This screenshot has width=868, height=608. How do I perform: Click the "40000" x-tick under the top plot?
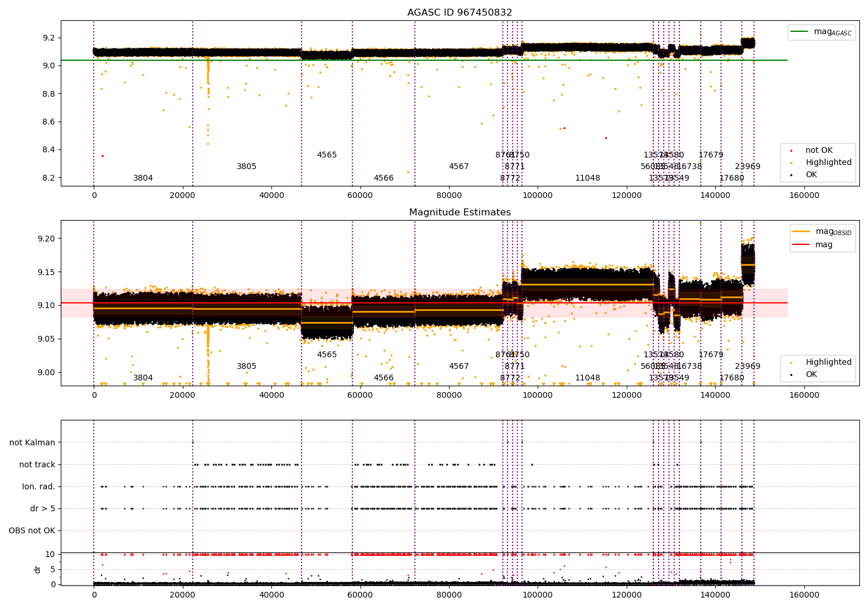tap(271, 196)
